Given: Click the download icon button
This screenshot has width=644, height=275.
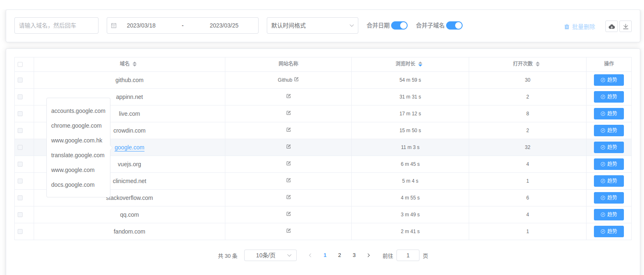Looking at the screenshot, I should click(x=626, y=27).
